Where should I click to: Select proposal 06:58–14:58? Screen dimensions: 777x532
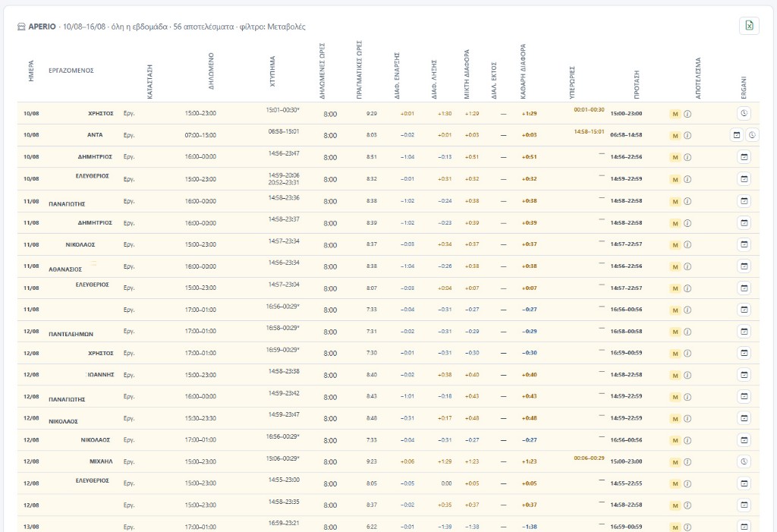(x=626, y=135)
